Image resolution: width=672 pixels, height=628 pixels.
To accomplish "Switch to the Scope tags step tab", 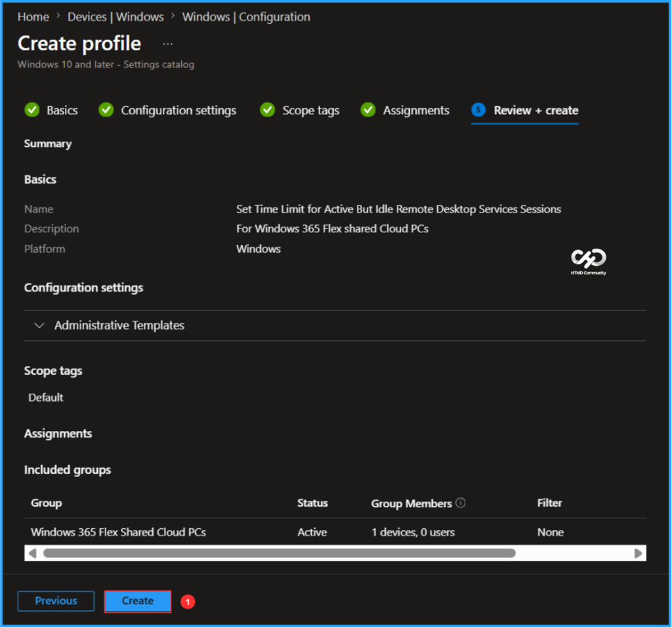I will 310,111.
